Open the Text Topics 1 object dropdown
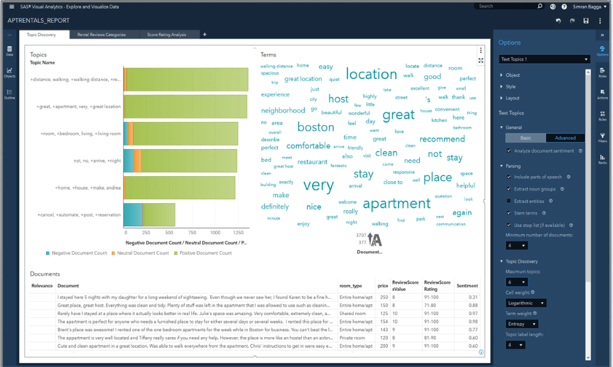Image resolution: width=613 pixels, height=367 pixels. coord(544,59)
